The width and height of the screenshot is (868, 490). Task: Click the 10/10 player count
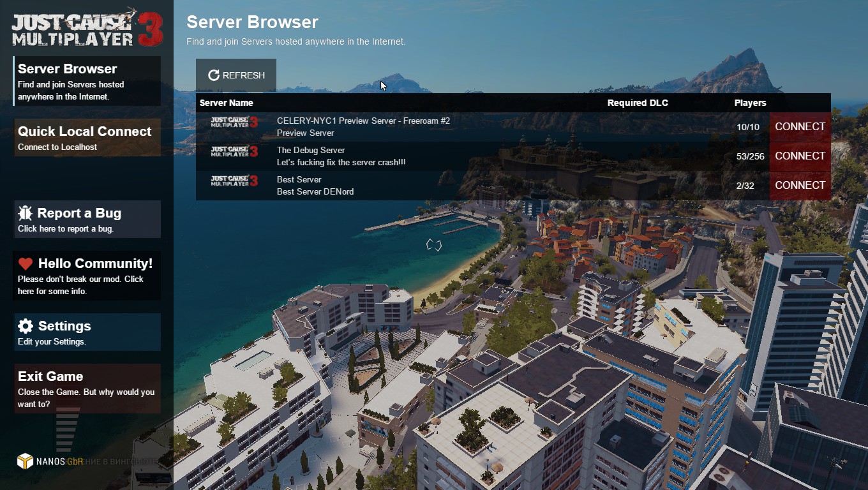coord(748,127)
